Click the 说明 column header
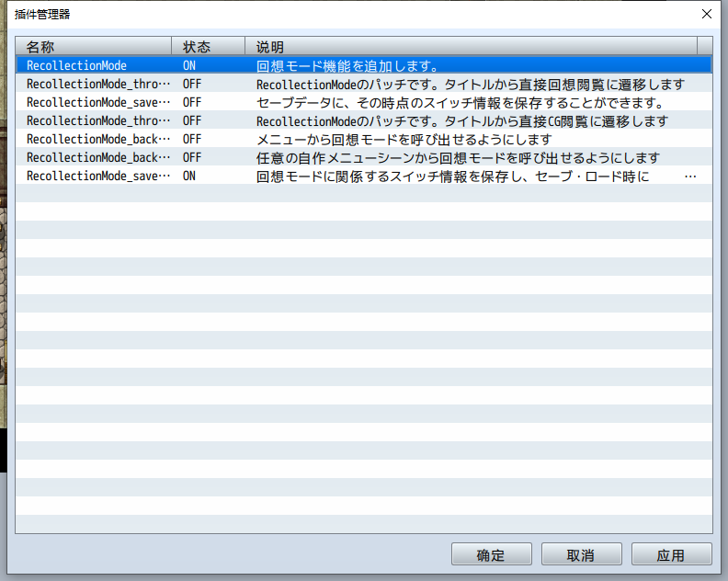This screenshot has width=728, height=581. click(x=472, y=47)
